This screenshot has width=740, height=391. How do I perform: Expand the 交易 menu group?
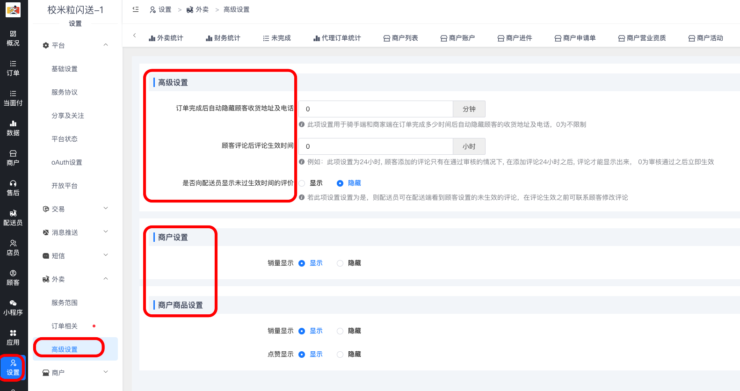tap(76, 209)
